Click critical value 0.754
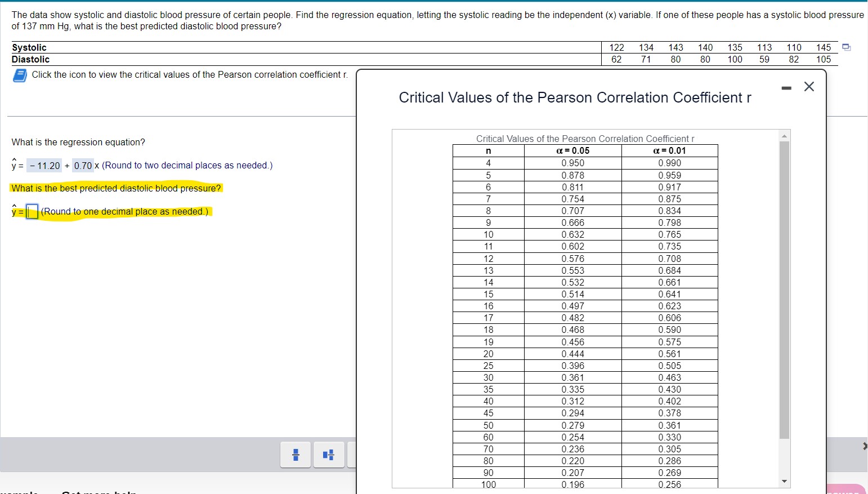The height and width of the screenshot is (494, 868). pyautogui.click(x=573, y=199)
